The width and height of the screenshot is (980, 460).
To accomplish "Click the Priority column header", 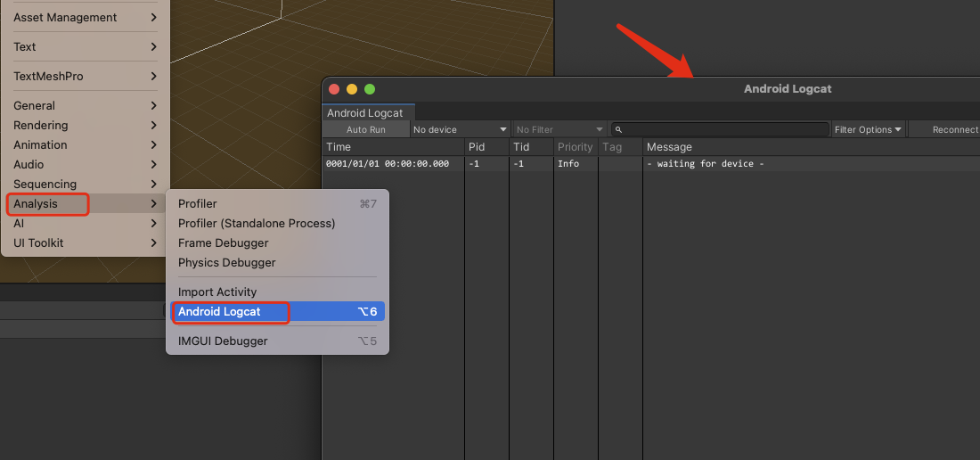I will [576, 147].
